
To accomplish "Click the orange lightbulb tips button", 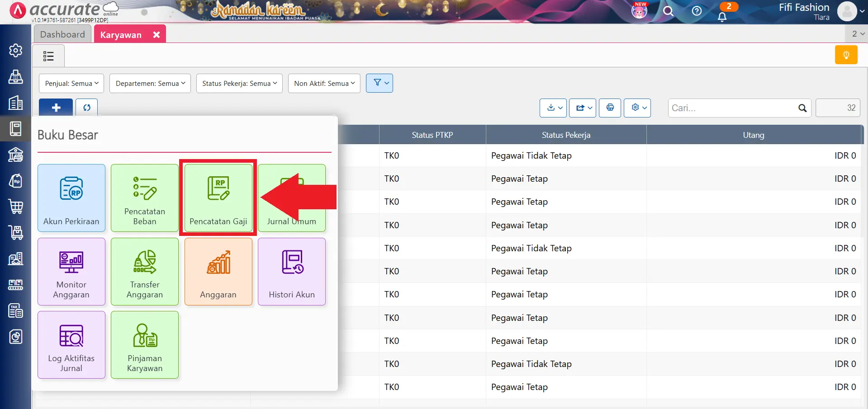I will [x=846, y=55].
